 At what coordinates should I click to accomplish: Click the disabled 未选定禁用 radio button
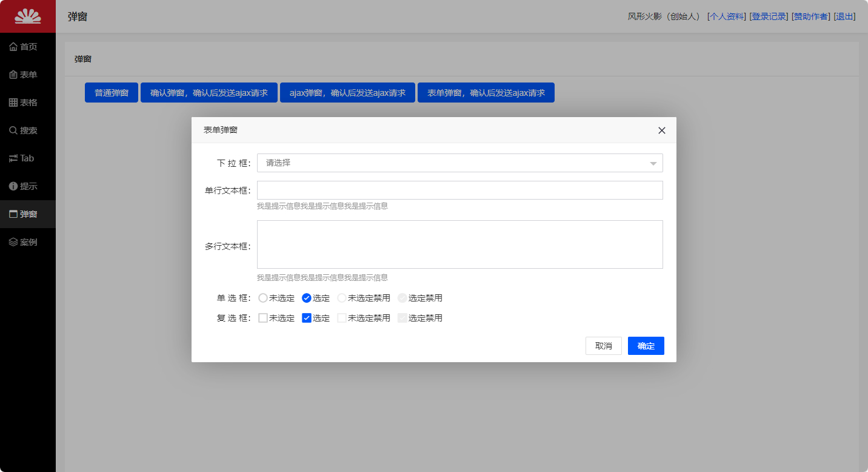pos(342,298)
